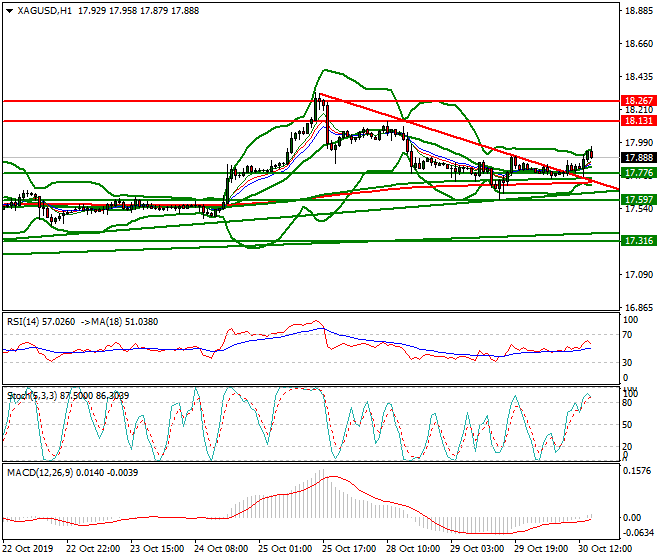Click the MACD -0.0634 scale value

(x=637, y=533)
